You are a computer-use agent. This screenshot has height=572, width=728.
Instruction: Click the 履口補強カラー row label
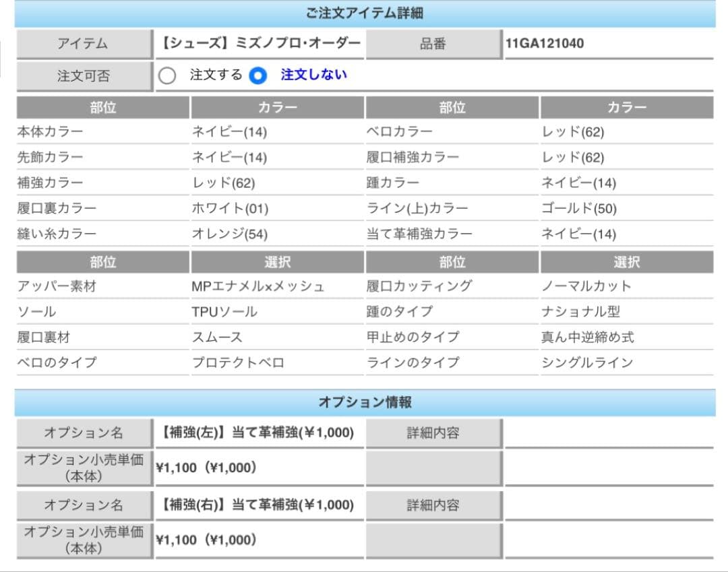pyautogui.click(x=413, y=157)
